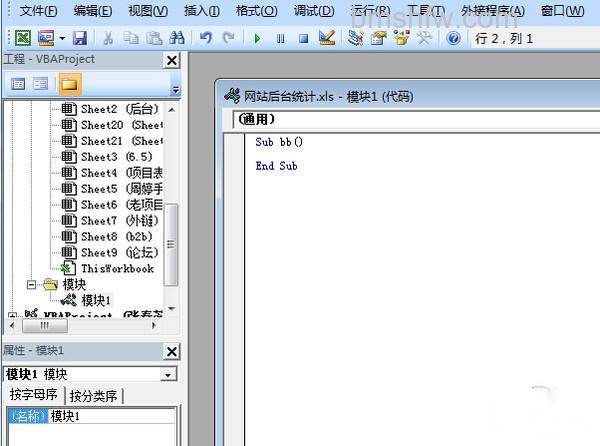The width and height of the screenshot is (600, 446).
Task: Collapse the 模块 folder tree node
Action: (32, 285)
